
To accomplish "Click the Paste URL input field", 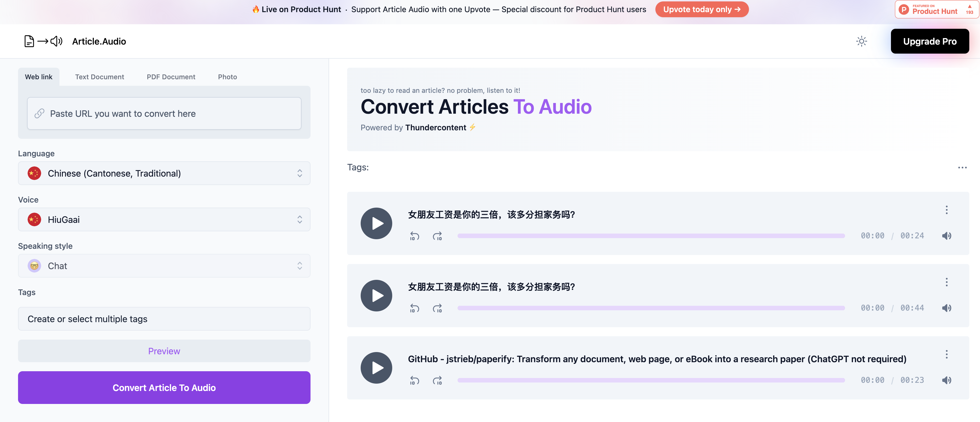I will (164, 113).
